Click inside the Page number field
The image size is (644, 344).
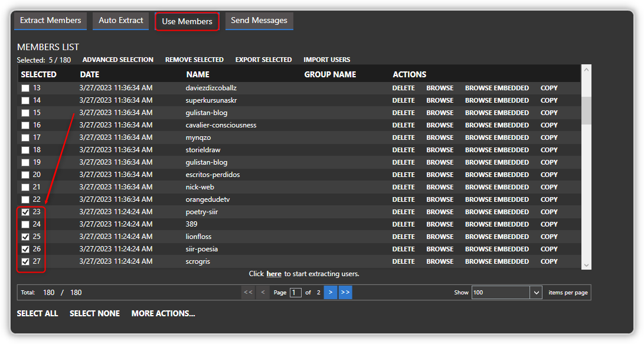pyautogui.click(x=295, y=292)
